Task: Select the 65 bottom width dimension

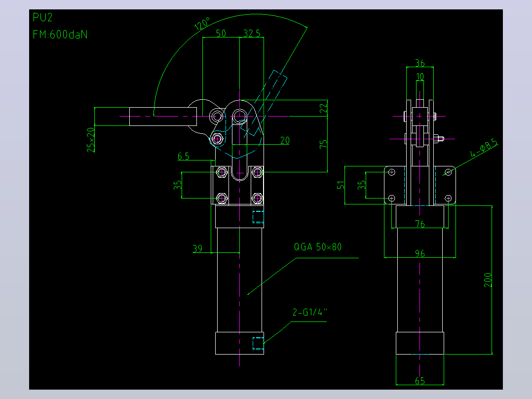Action: coord(420,381)
